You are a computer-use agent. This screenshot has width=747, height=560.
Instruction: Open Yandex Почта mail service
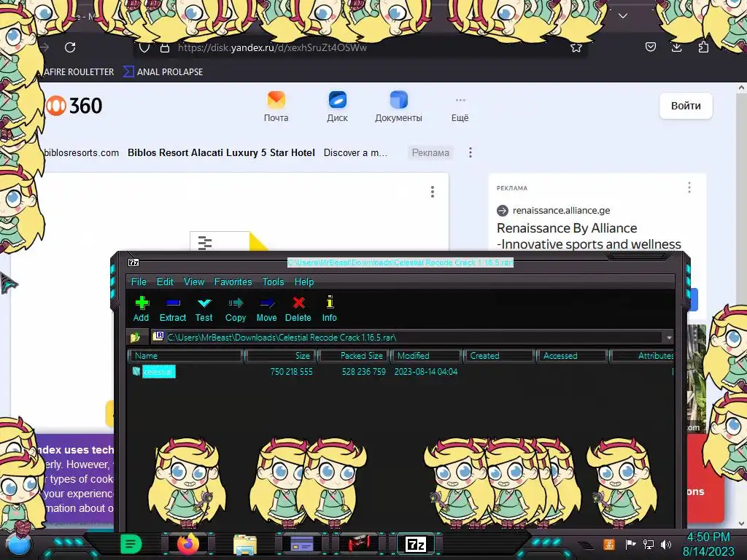276,106
